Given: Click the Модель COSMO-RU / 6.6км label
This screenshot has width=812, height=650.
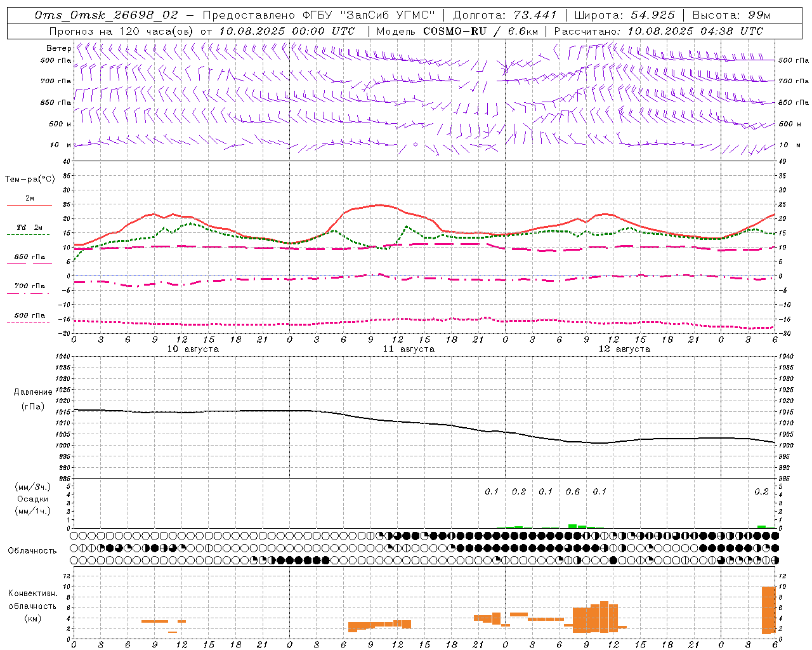Looking at the screenshot, I should coord(457,31).
